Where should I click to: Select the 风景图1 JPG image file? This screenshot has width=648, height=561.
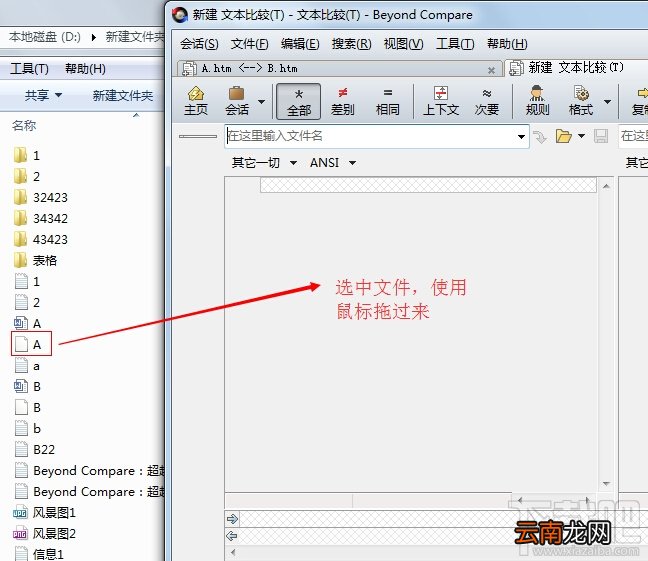click(x=44, y=513)
